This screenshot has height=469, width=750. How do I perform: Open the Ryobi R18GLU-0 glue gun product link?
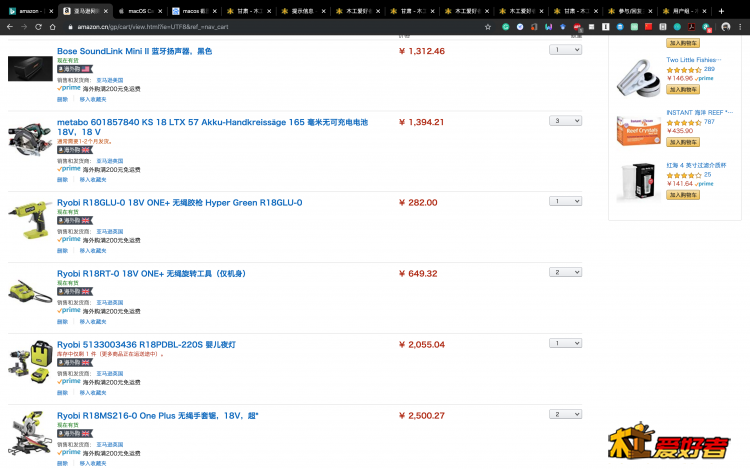(x=179, y=203)
